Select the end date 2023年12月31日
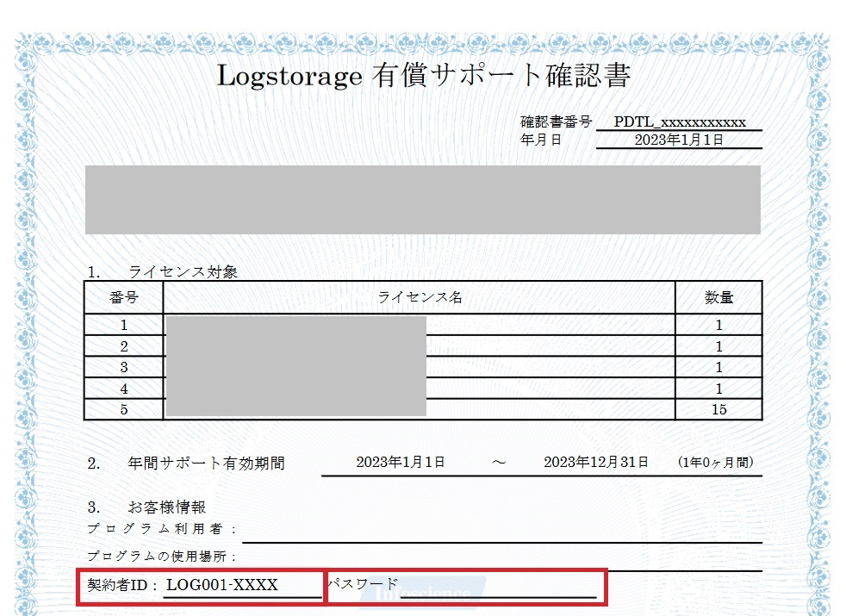The width and height of the screenshot is (846, 616). (x=595, y=462)
